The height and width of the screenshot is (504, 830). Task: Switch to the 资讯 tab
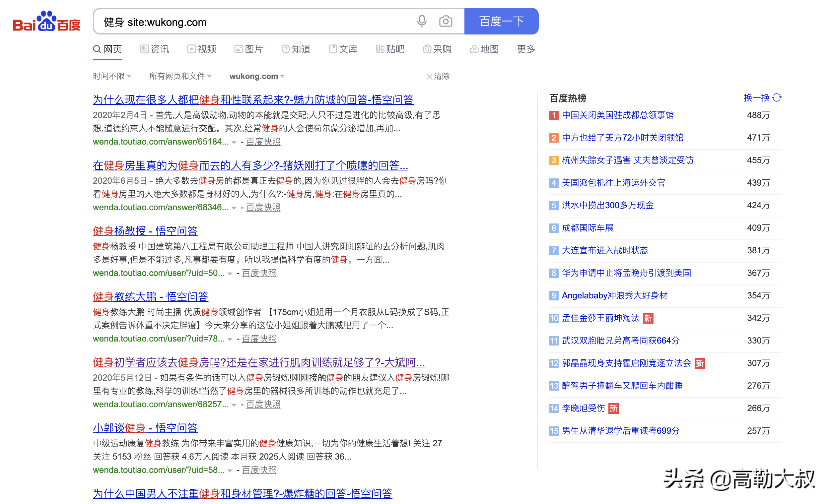155,49
